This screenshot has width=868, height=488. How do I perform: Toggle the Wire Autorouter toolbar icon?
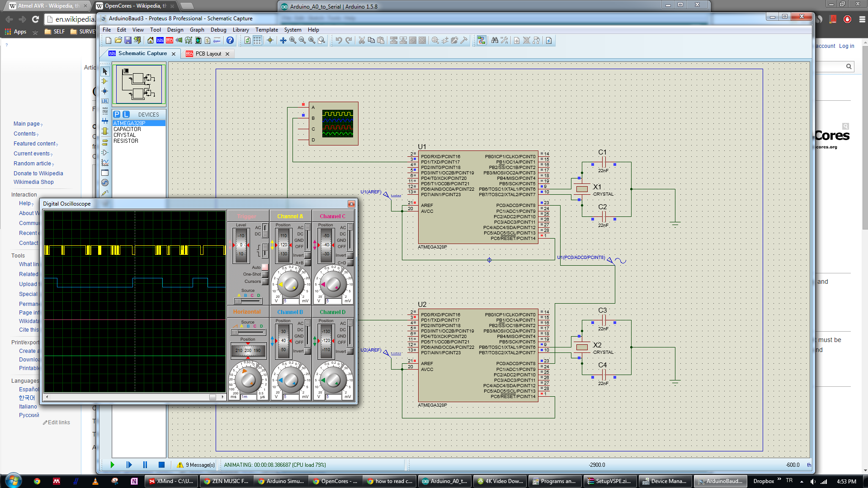point(481,41)
